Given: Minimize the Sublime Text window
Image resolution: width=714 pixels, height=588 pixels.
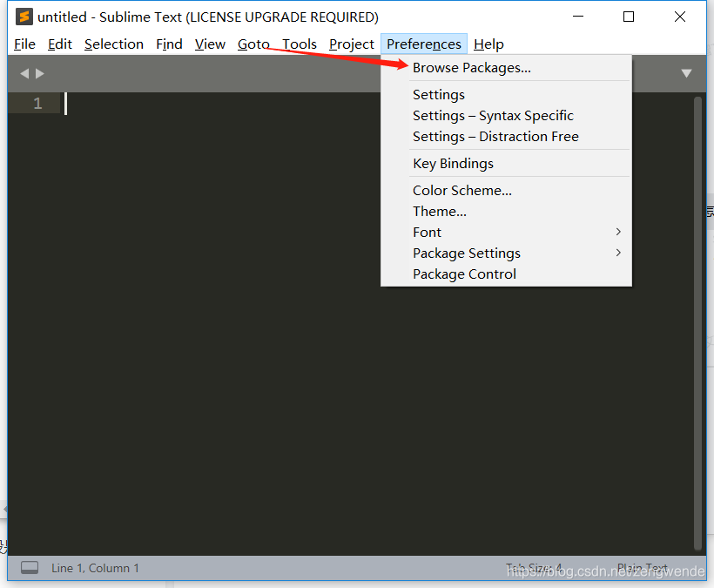Looking at the screenshot, I should tap(578, 17).
